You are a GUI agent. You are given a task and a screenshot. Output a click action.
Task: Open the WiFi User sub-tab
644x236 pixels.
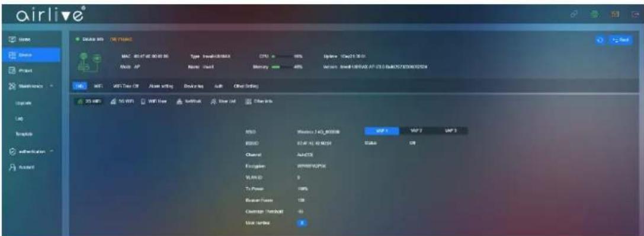[x=153, y=101]
